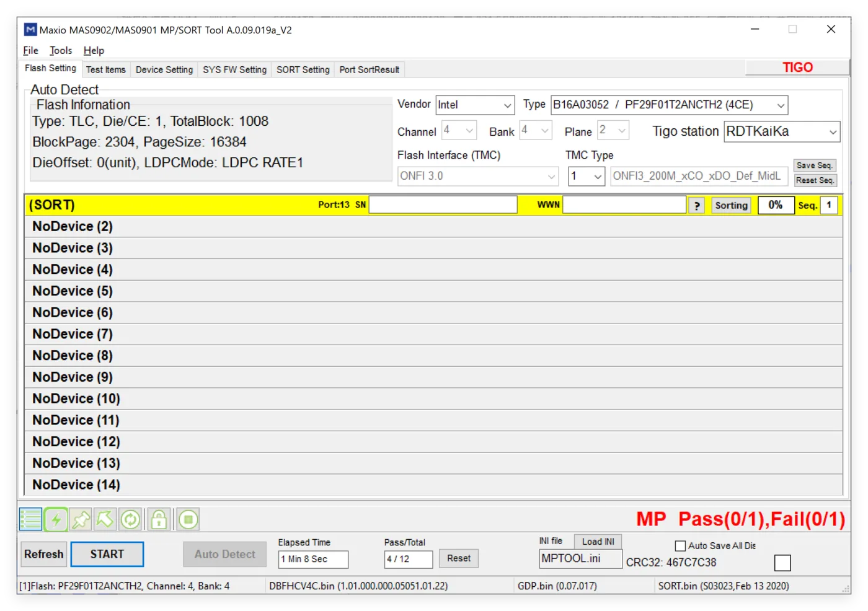Switch to the Device Setting tab
Viewport: 868px width, 611px height.
164,70
